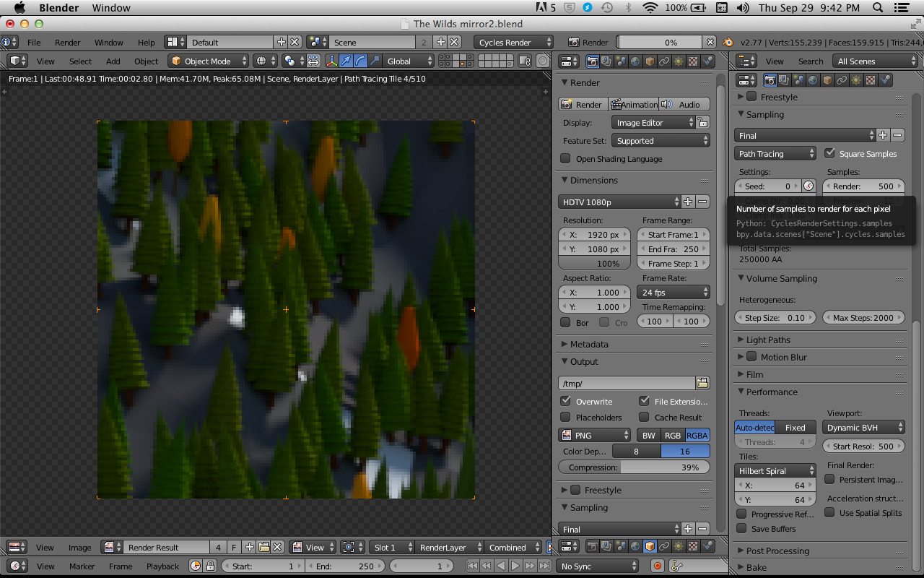Screen dimensions: 924x578
Task: Open the Add menu in 3D view header
Action: click(113, 61)
